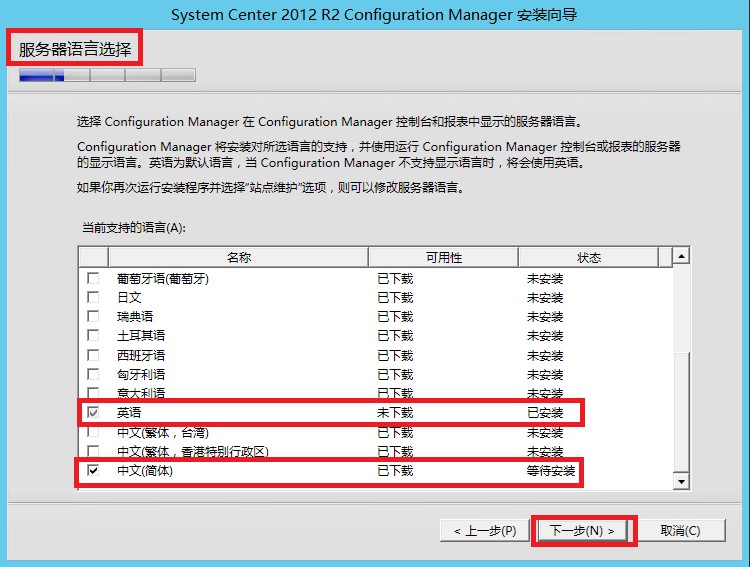Click 已下载 availability in 中文(简体) row

click(x=395, y=471)
